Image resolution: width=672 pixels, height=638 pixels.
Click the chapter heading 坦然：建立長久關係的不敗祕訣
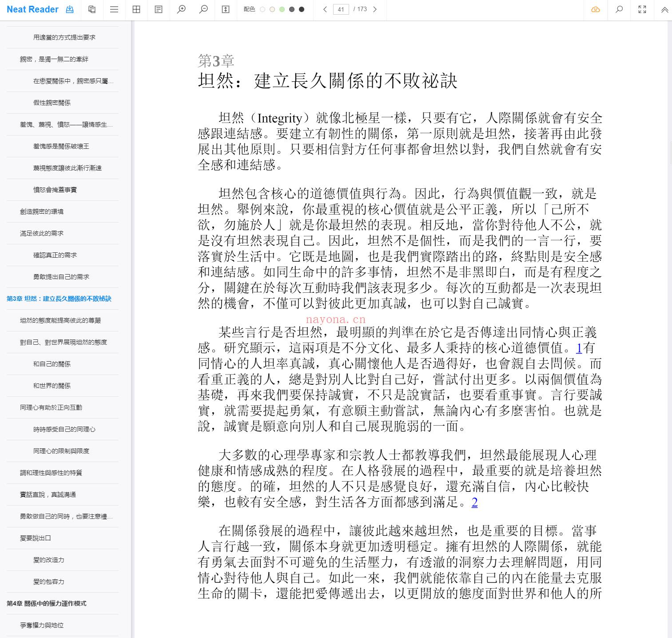(328, 81)
